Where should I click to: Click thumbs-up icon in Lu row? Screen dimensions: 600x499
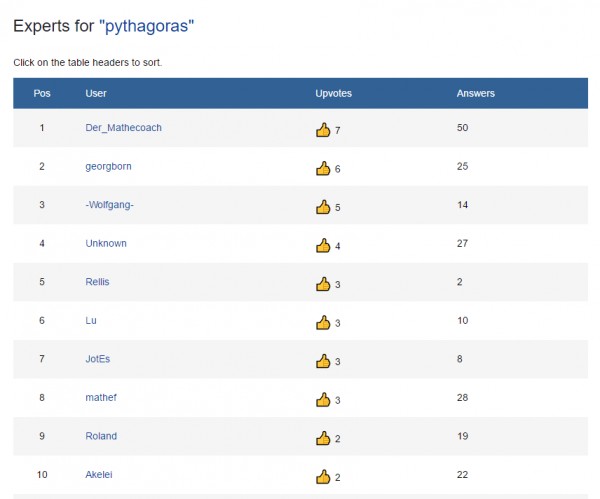323,322
